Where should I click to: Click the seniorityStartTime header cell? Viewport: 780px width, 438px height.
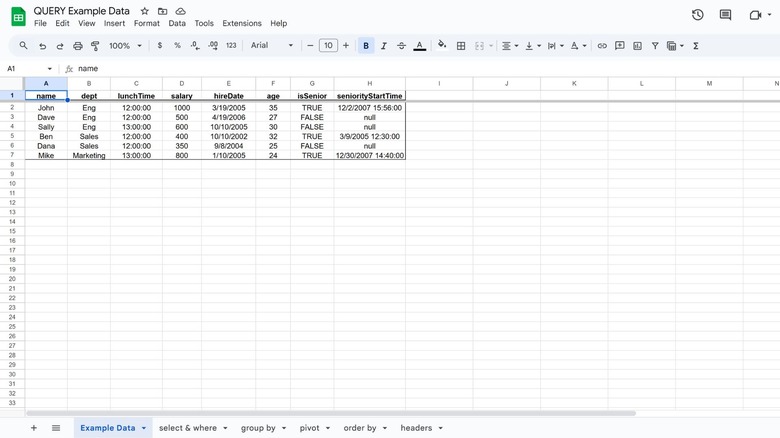pos(370,96)
